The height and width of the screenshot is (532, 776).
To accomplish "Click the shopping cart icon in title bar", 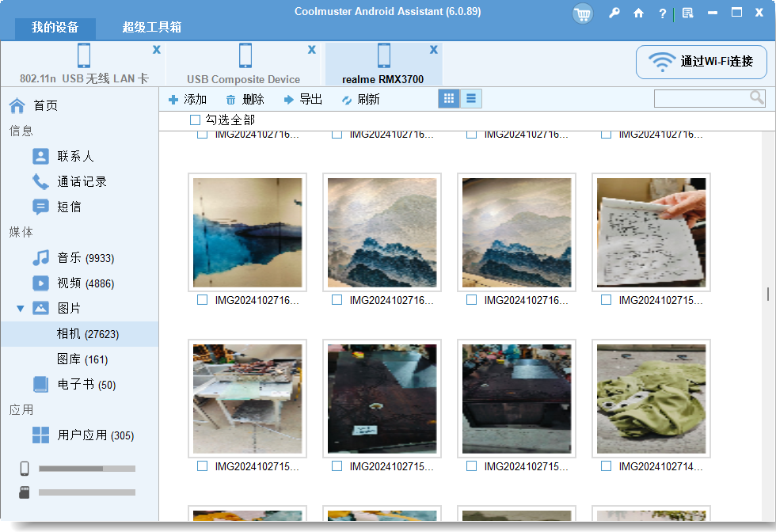I will [x=583, y=13].
